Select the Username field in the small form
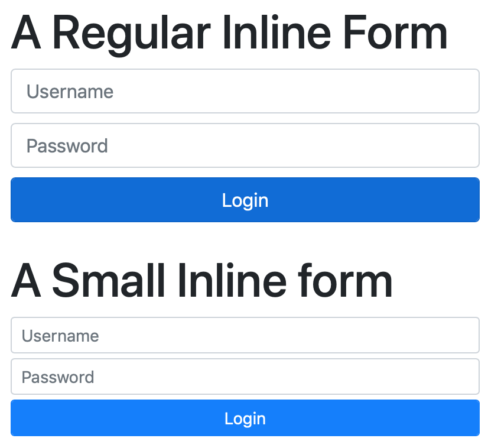Viewport: 488px width, 448px height. [x=245, y=335]
